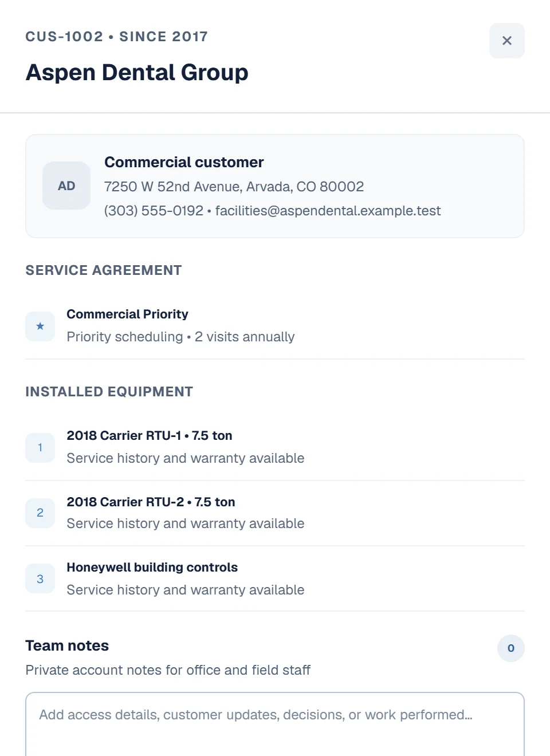Click RTU-1 service history and warranty text
The height and width of the screenshot is (756, 550).
(x=185, y=458)
